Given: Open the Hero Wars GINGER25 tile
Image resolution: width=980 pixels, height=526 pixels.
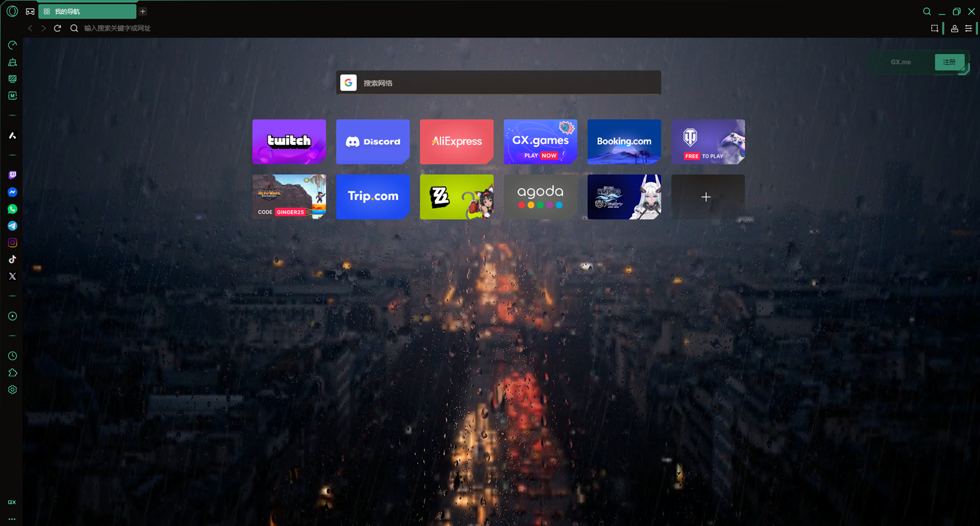Looking at the screenshot, I should coord(289,197).
